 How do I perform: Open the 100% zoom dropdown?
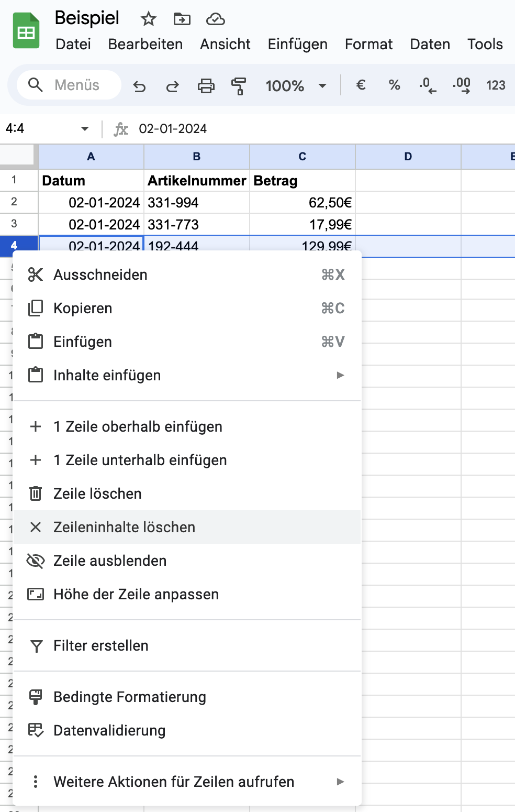click(x=296, y=85)
